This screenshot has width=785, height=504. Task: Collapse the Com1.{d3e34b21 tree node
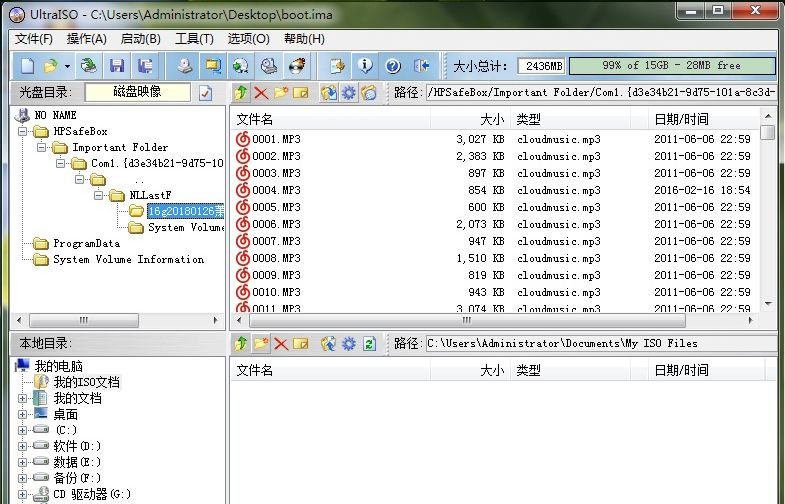coord(61,164)
